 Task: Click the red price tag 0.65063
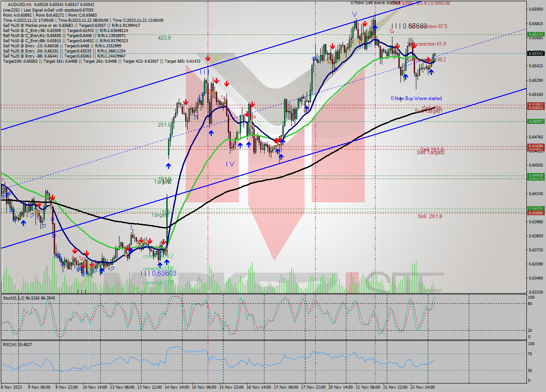coord(536,105)
